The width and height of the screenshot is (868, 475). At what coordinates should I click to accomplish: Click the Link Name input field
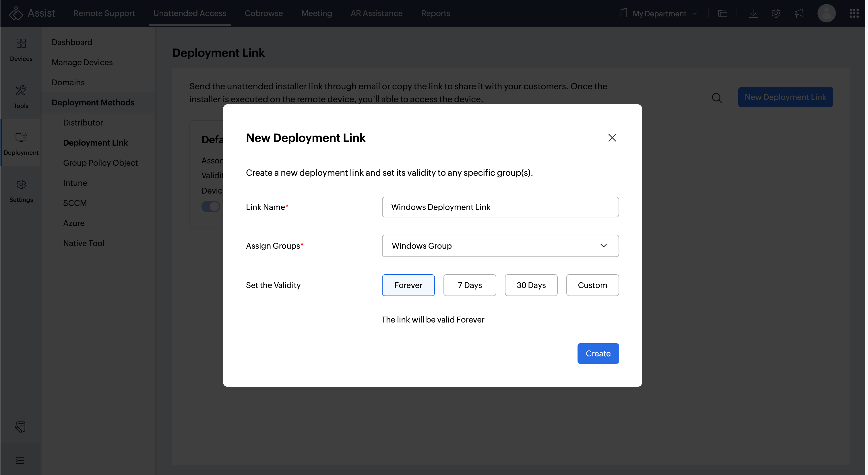tap(500, 207)
